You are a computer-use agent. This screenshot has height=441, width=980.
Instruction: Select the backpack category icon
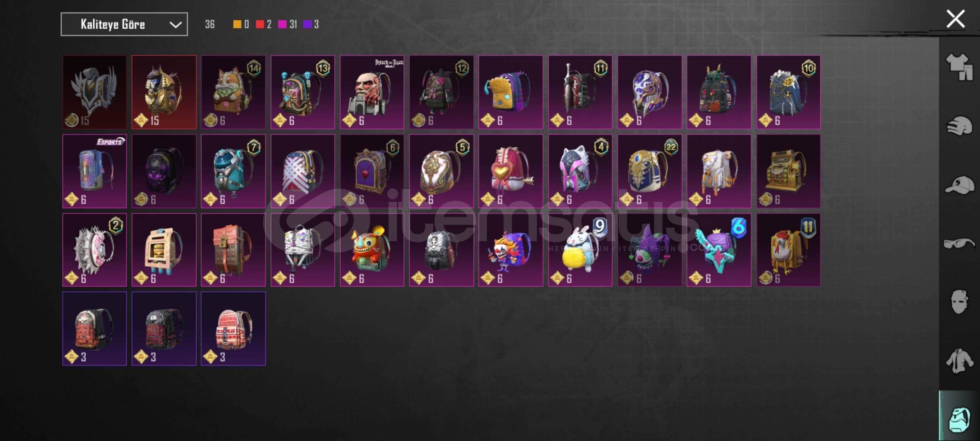click(959, 419)
